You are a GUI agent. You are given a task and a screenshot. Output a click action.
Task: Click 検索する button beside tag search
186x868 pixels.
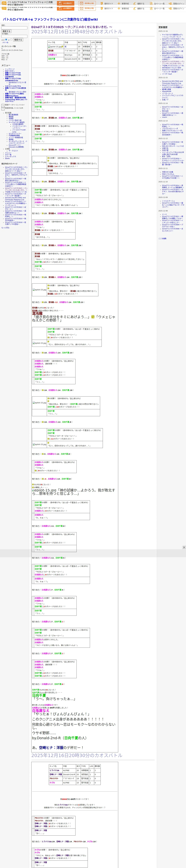tap(18, 40)
